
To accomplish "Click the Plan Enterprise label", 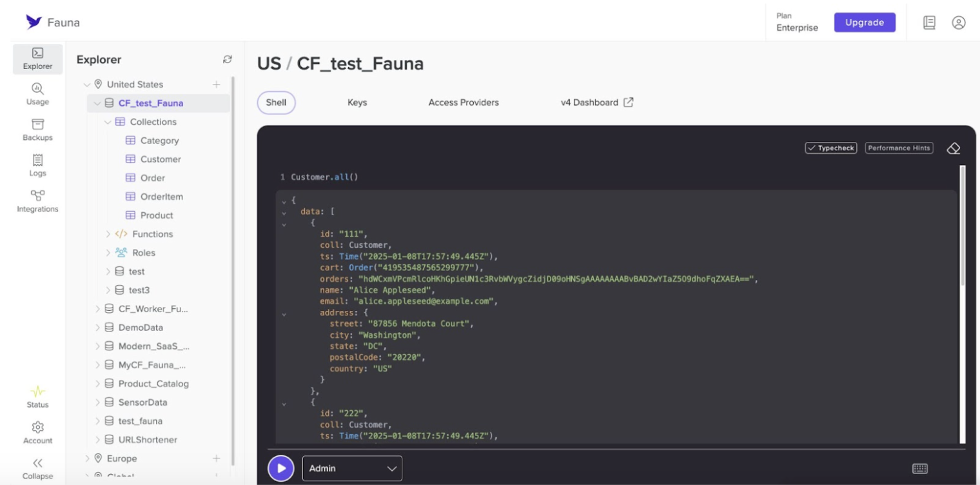I will coord(797,22).
